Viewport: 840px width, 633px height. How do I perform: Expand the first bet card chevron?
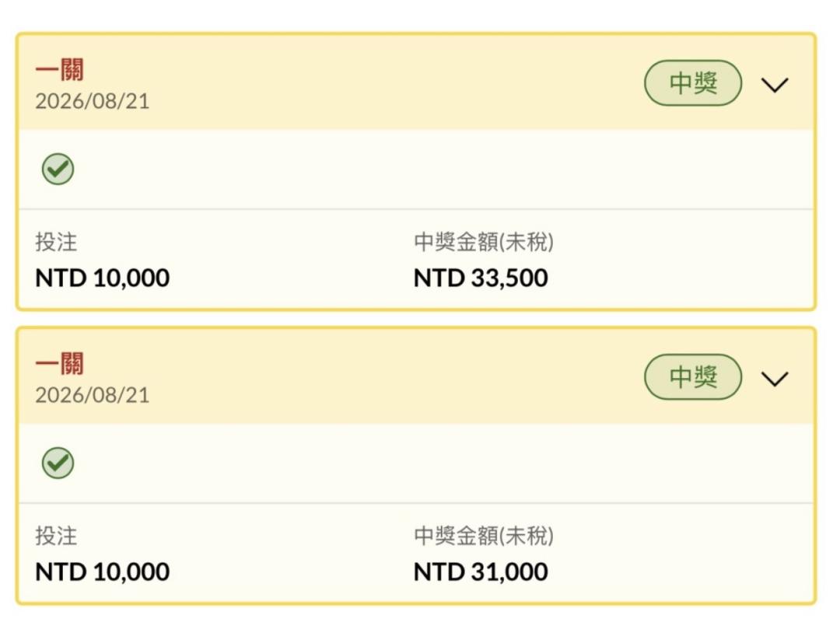[775, 85]
